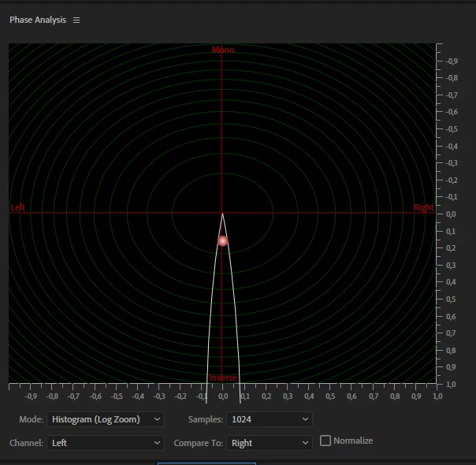Open the Samples dropdown set to 1024
Image resolution: width=476 pixels, height=465 pixels.
(270, 419)
